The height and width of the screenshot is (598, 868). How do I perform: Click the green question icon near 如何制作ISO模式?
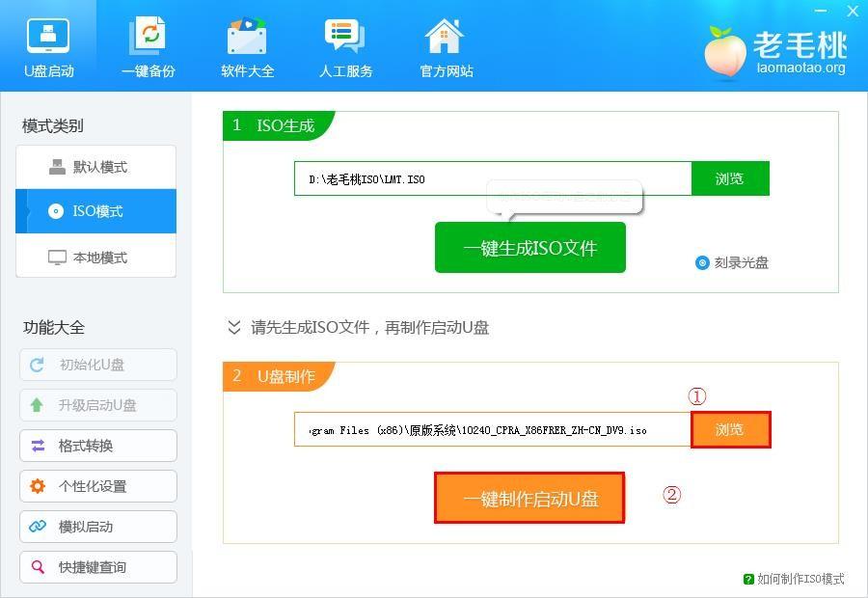[x=748, y=579]
